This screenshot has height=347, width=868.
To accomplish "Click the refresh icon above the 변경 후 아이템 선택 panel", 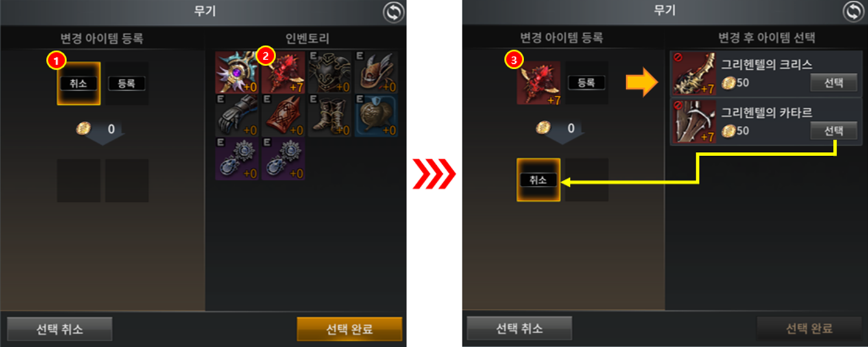I will (x=854, y=12).
